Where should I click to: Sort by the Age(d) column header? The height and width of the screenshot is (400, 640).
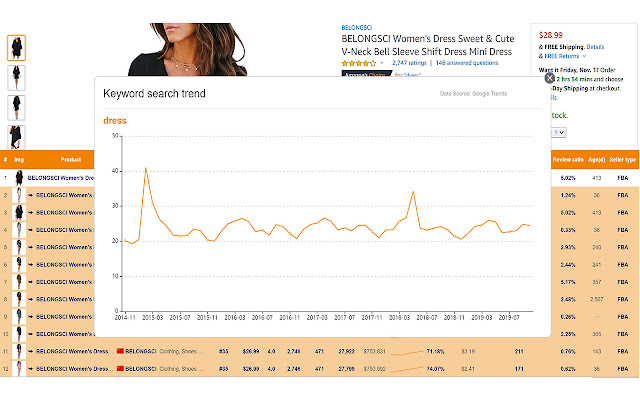[x=596, y=160]
